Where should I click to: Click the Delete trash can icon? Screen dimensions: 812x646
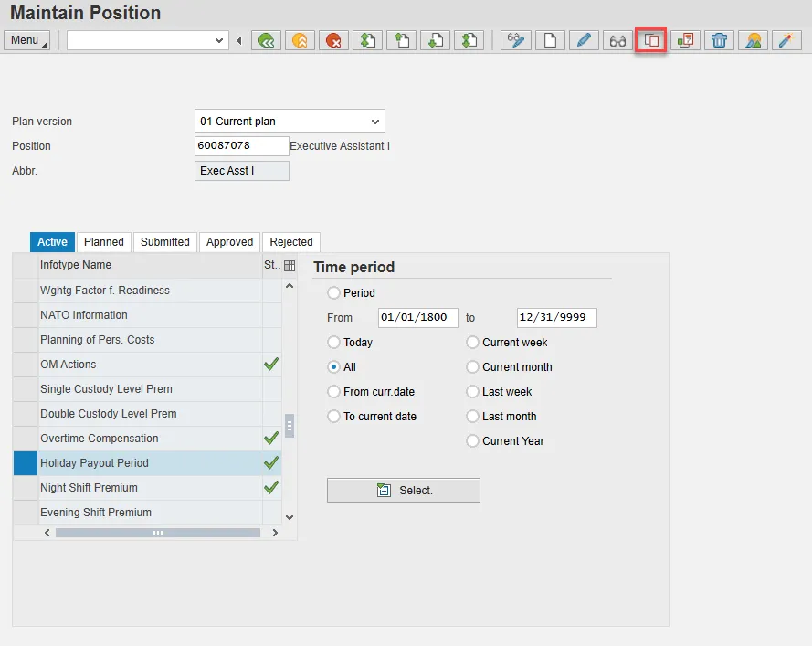[719, 40]
